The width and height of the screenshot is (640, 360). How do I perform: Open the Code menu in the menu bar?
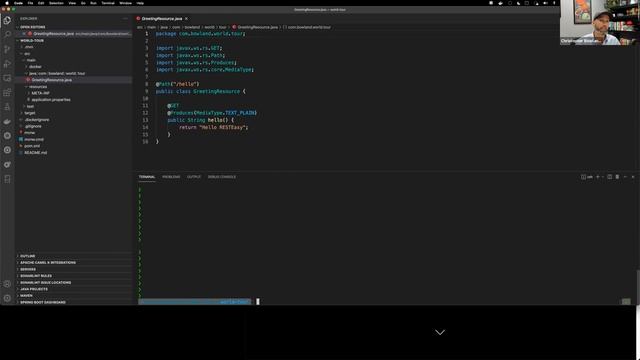18,3
